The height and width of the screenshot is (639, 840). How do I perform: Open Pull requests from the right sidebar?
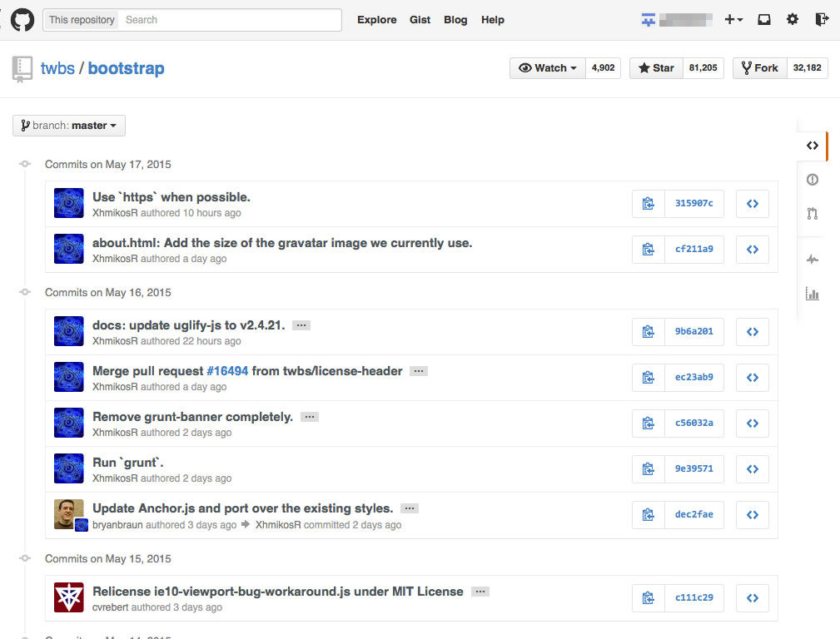(x=812, y=214)
